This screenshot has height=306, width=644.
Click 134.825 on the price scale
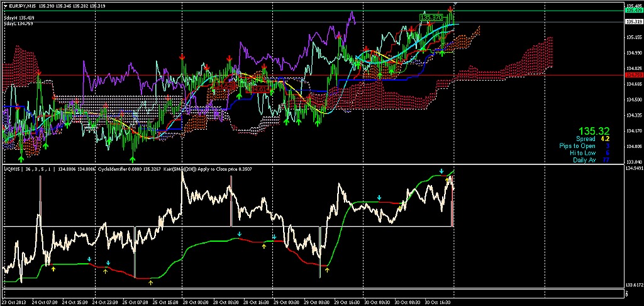click(634, 68)
